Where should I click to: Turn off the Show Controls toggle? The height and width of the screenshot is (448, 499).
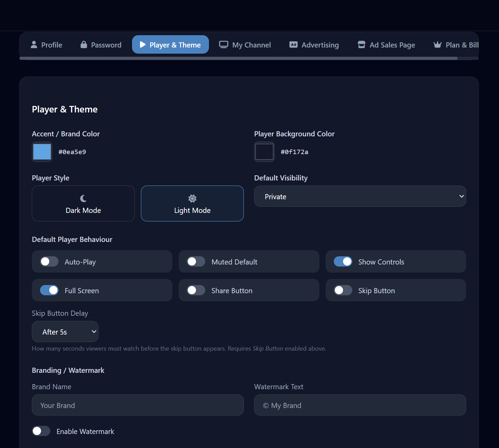343,262
